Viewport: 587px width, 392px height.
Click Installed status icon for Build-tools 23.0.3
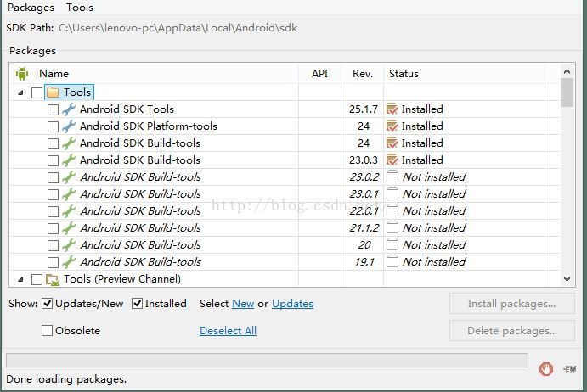coord(392,160)
